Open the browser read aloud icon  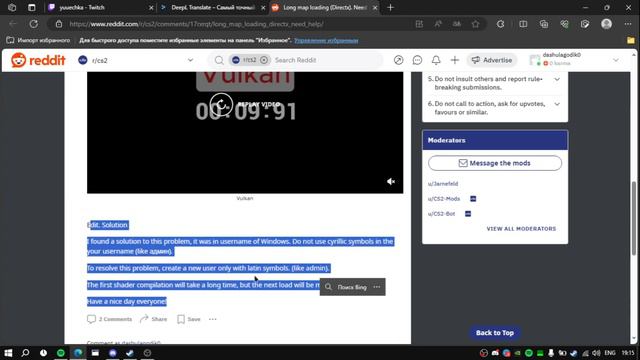[x=438, y=24]
